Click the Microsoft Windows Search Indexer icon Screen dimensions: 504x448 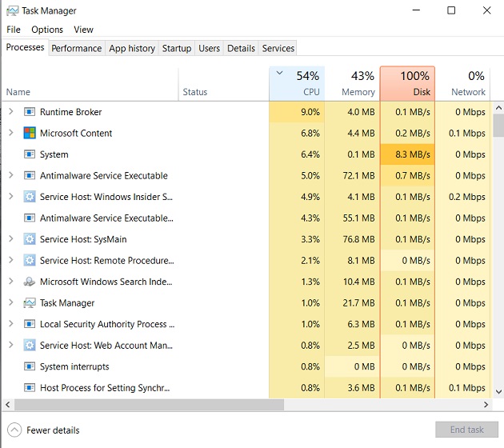(x=30, y=282)
